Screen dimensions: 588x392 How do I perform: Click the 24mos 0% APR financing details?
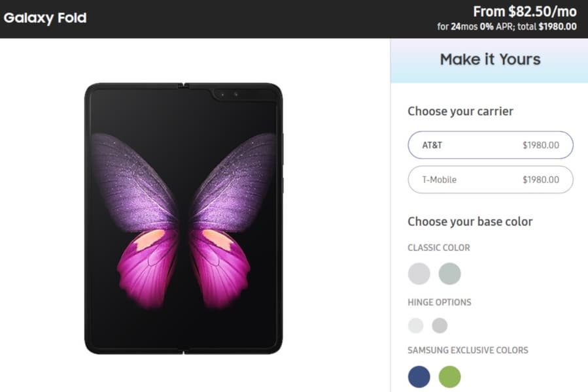click(x=507, y=27)
